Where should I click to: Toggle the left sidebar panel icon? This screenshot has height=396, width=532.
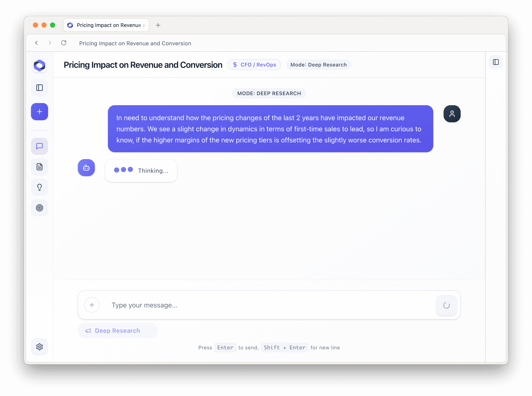tap(40, 88)
